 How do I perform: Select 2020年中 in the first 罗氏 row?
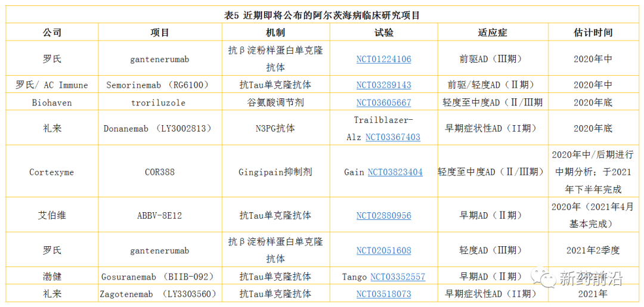click(593, 59)
